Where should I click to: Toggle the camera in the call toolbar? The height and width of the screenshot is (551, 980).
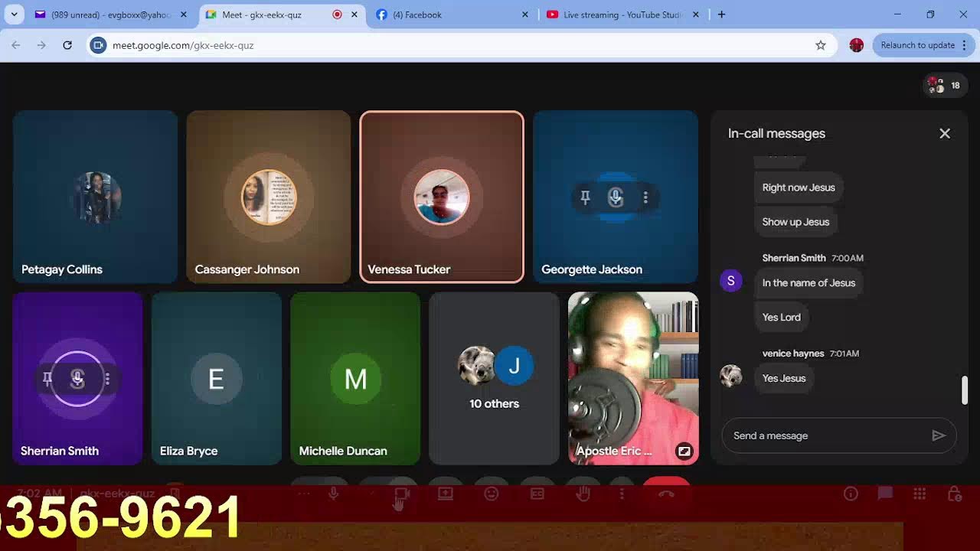point(401,495)
